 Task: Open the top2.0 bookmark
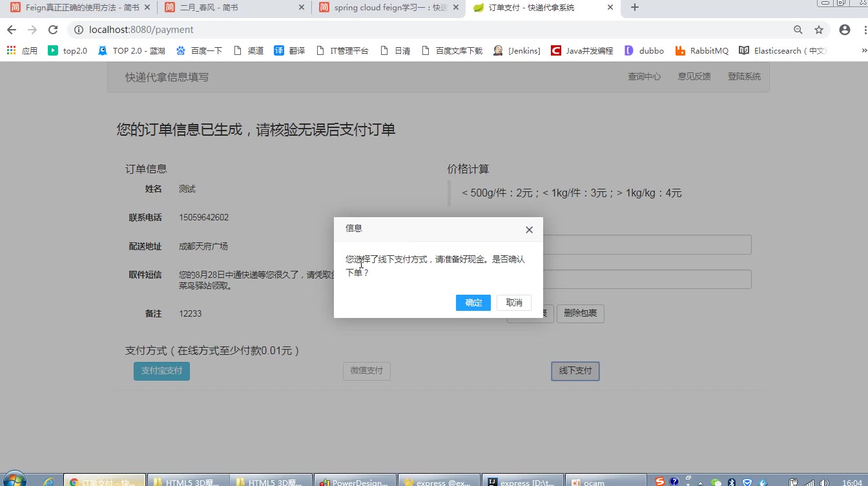pyautogui.click(x=68, y=50)
